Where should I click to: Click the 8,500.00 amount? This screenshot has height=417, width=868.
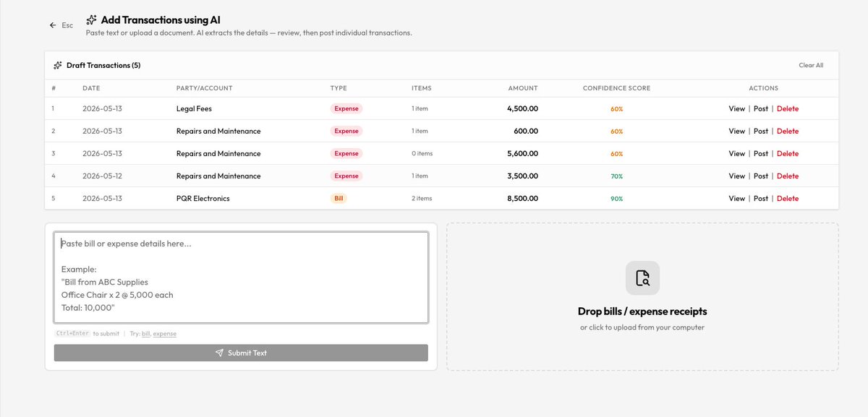522,198
